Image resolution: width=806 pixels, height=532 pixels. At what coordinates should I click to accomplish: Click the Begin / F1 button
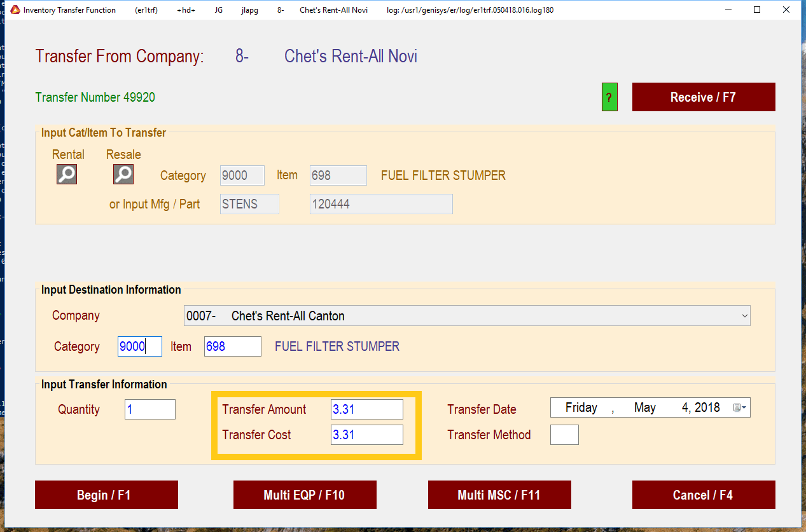coord(106,494)
